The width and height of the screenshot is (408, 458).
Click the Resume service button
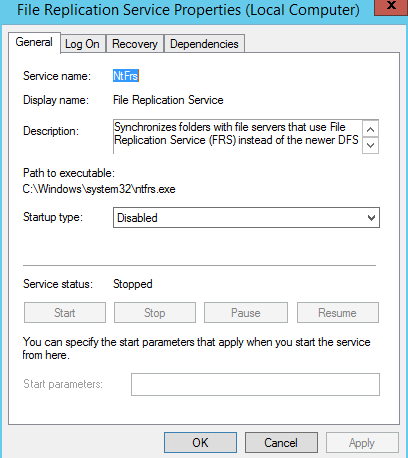pos(338,313)
